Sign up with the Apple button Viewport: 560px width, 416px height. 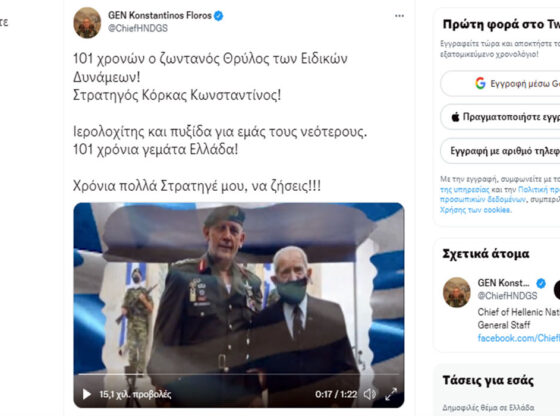pos(500,117)
